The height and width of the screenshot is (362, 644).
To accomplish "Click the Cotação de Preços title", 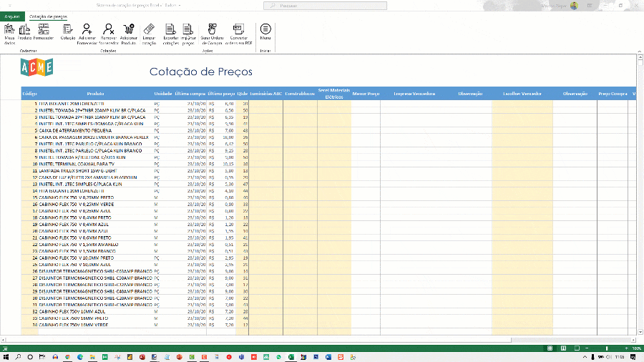I will coord(201,72).
